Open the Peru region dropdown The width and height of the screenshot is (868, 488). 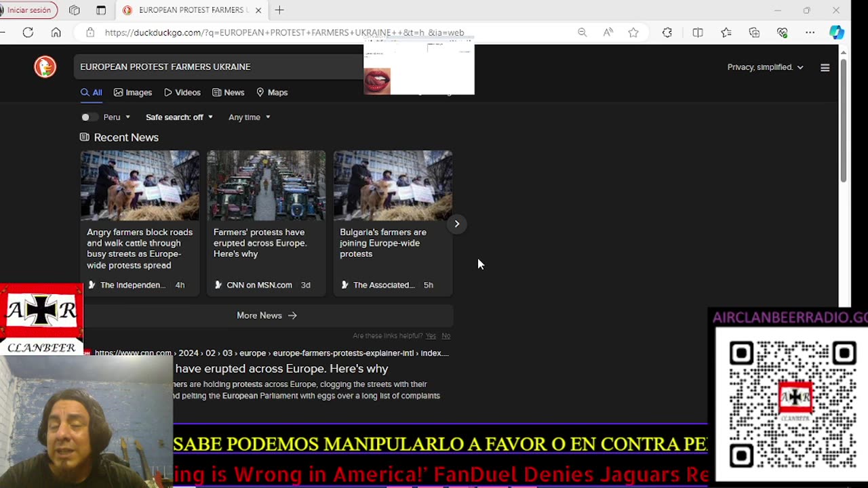[117, 117]
